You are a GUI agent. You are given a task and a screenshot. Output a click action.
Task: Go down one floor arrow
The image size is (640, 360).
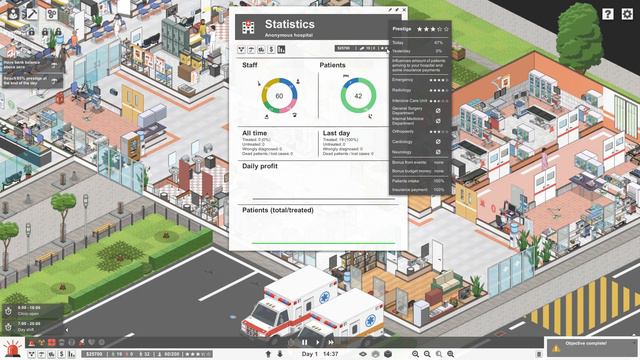click(280, 354)
